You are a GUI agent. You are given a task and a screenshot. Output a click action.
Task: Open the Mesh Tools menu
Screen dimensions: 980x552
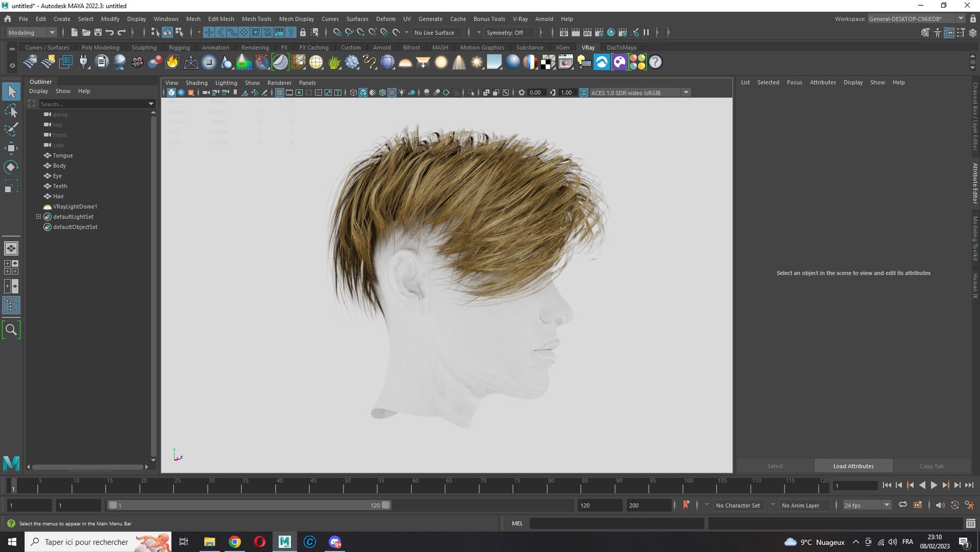point(256,19)
